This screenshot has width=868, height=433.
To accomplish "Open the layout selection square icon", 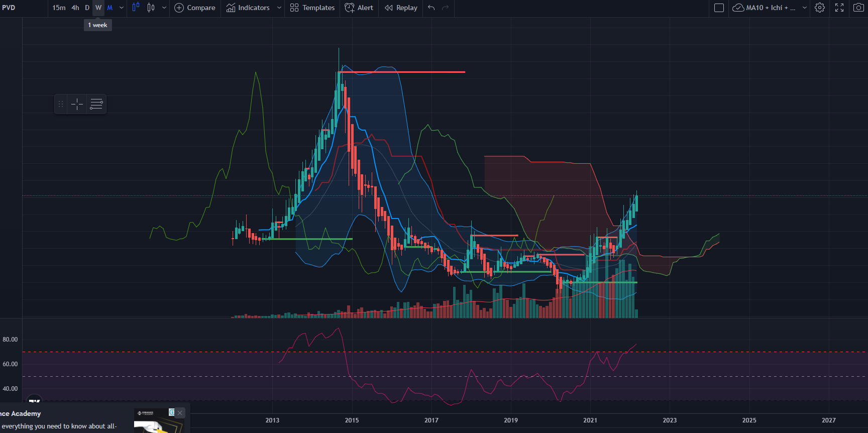I will (719, 8).
